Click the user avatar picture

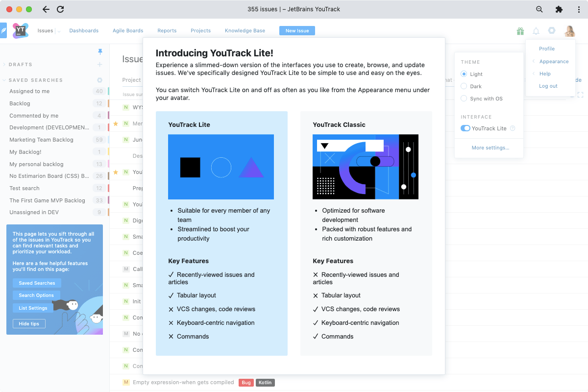point(569,31)
